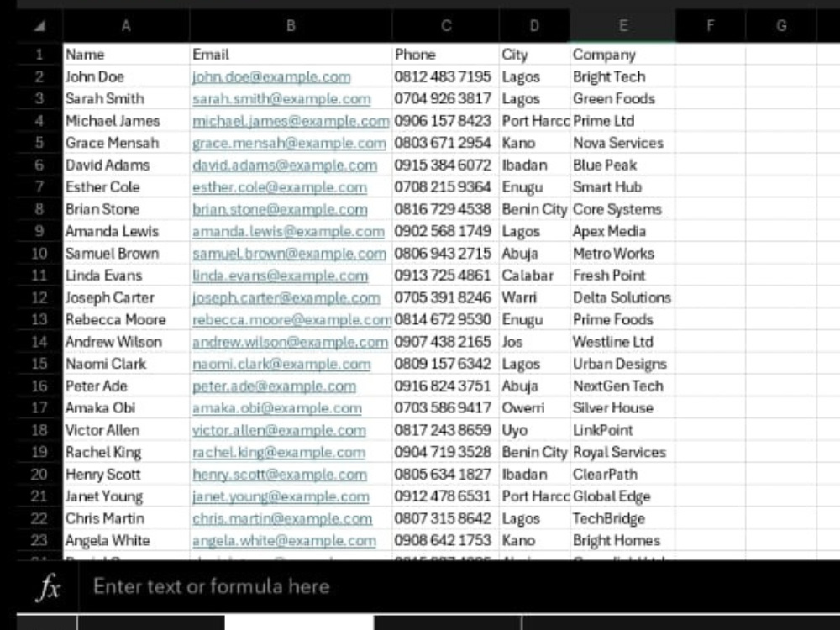
Task: Select the Westline Ltd company cell
Action: (x=622, y=341)
